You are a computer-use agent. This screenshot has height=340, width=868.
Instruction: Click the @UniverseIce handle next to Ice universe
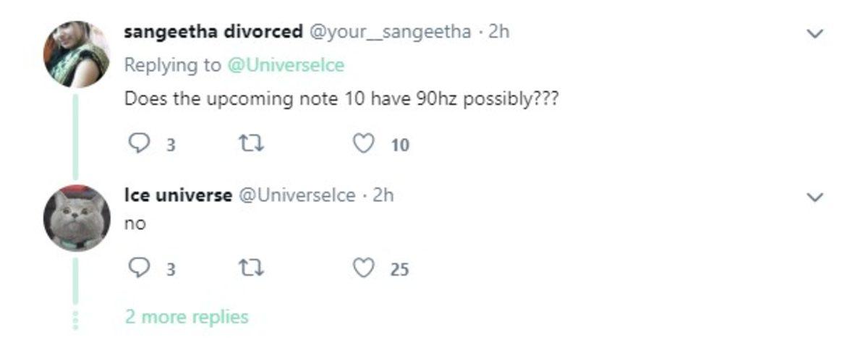tap(297, 195)
